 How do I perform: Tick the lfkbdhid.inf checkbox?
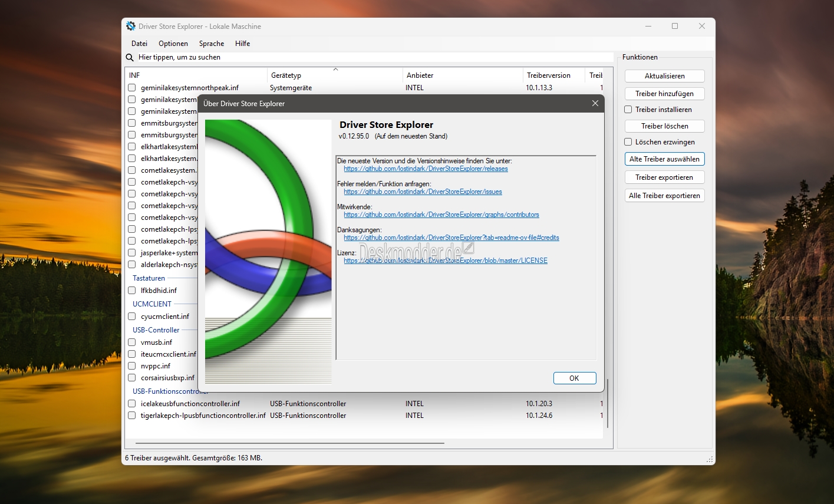132,291
